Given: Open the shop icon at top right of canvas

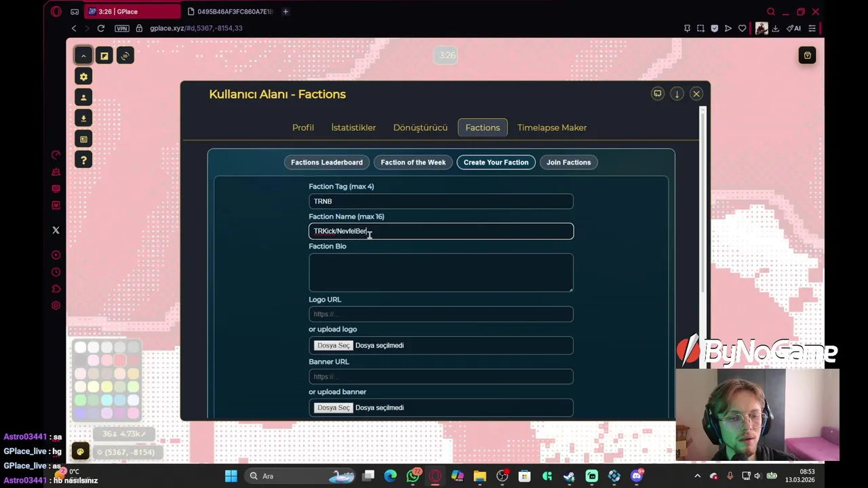Looking at the screenshot, I should pyautogui.click(x=807, y=56).
